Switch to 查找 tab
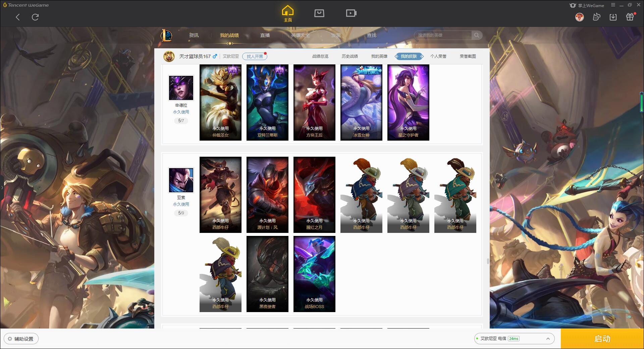 click(372, 35)
